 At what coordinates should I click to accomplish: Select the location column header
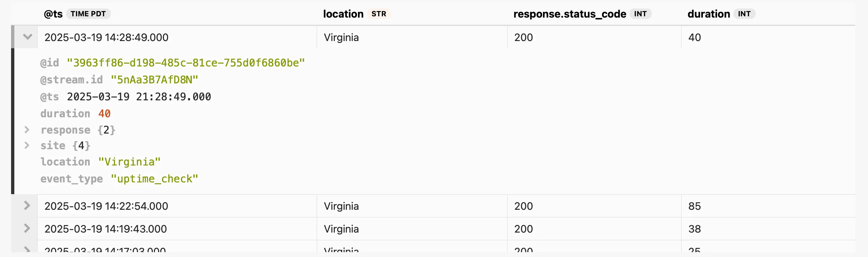click(x=343, y=14)
